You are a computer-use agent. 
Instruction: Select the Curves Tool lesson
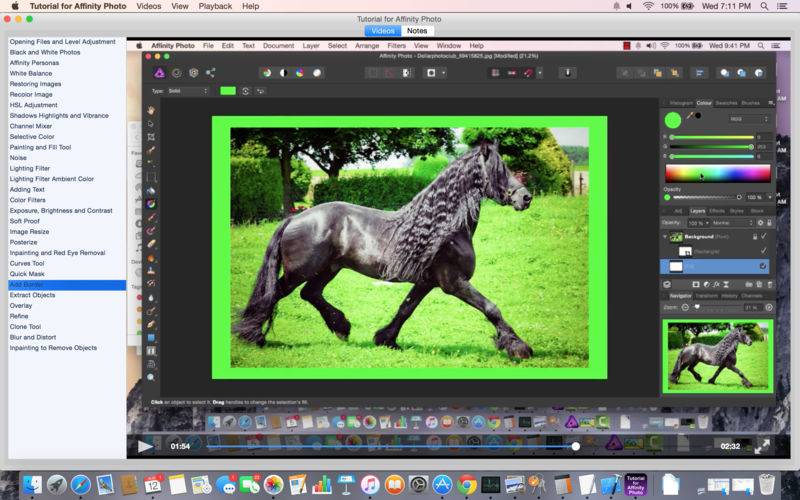27,263
